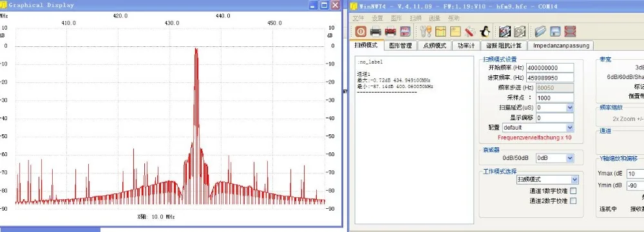The height and width of the screenshot is (232, 644).
Task: Click the black printer icon
Action: click(376, 31)
